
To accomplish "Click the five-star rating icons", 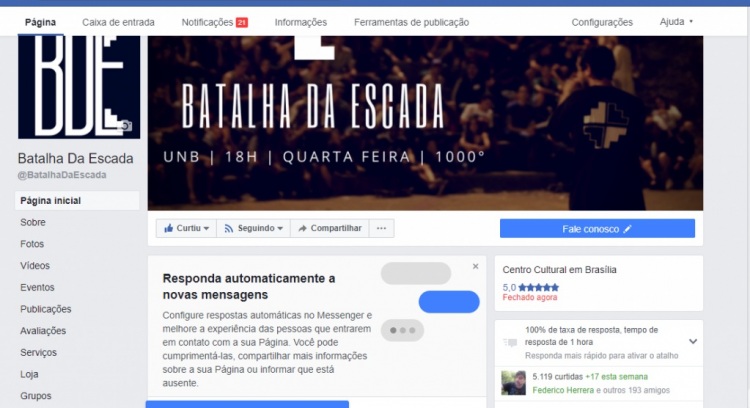I will coord(538,287).
